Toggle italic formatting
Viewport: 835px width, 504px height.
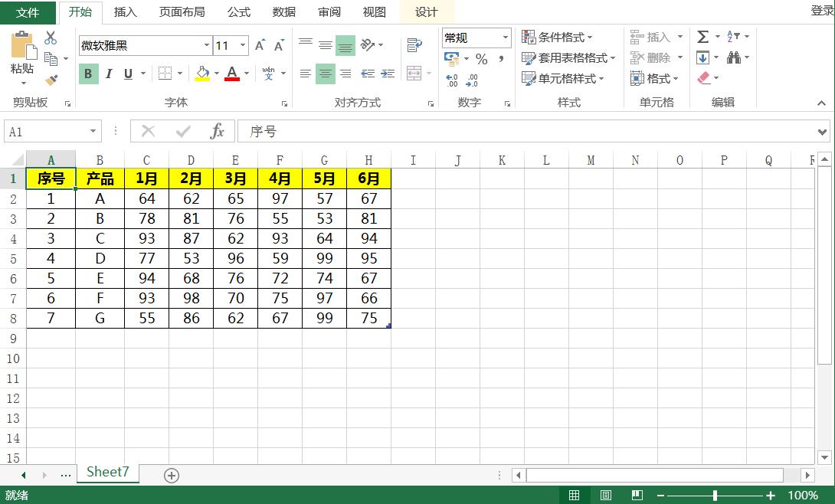(x=108, y=74)
